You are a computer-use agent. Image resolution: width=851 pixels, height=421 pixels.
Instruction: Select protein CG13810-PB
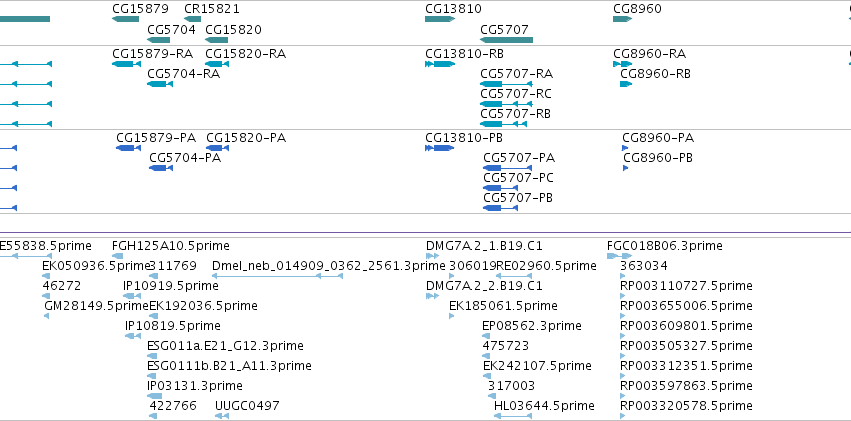pos(440,148)
